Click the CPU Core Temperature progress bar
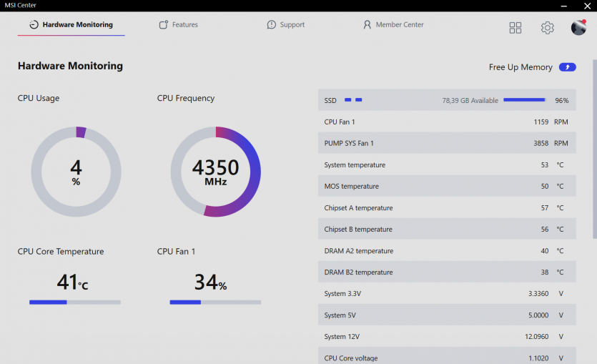 75,302
